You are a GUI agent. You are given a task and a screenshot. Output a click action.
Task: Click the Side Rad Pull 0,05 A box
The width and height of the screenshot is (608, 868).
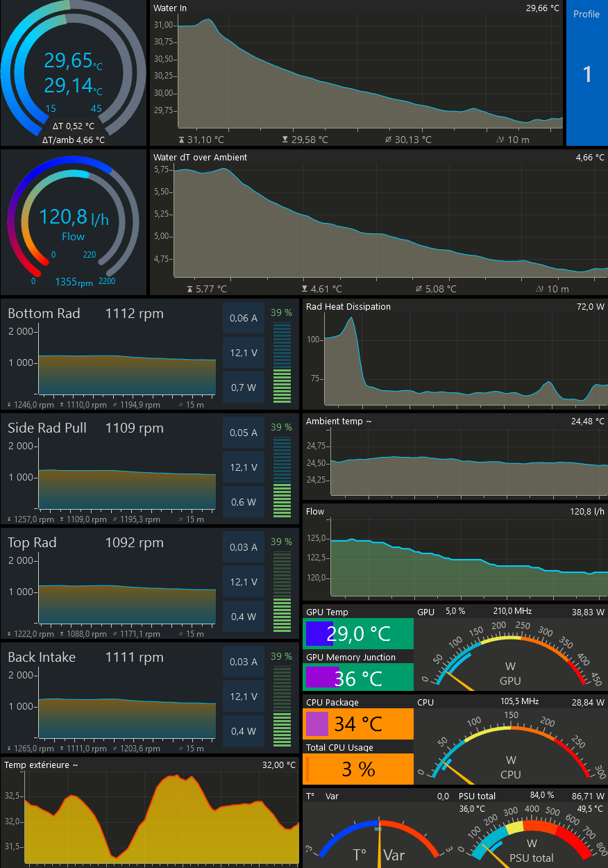point(244,433)
